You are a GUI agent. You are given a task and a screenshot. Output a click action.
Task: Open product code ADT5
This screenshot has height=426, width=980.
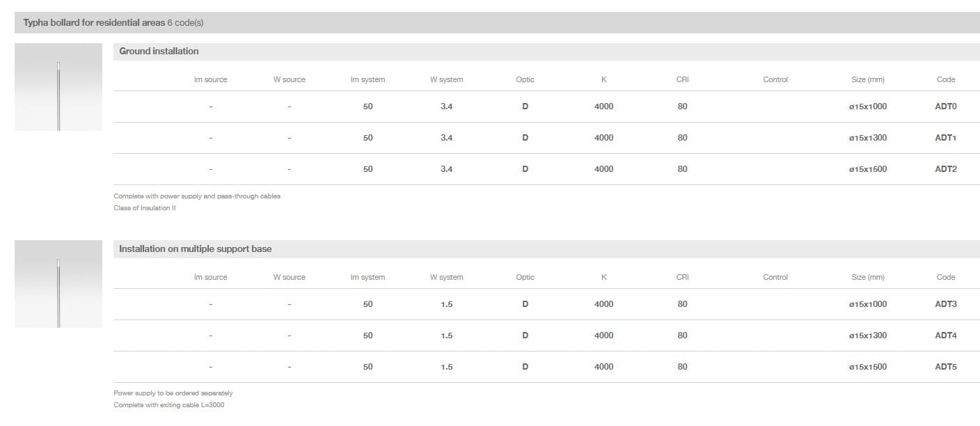tap(945, 367)
